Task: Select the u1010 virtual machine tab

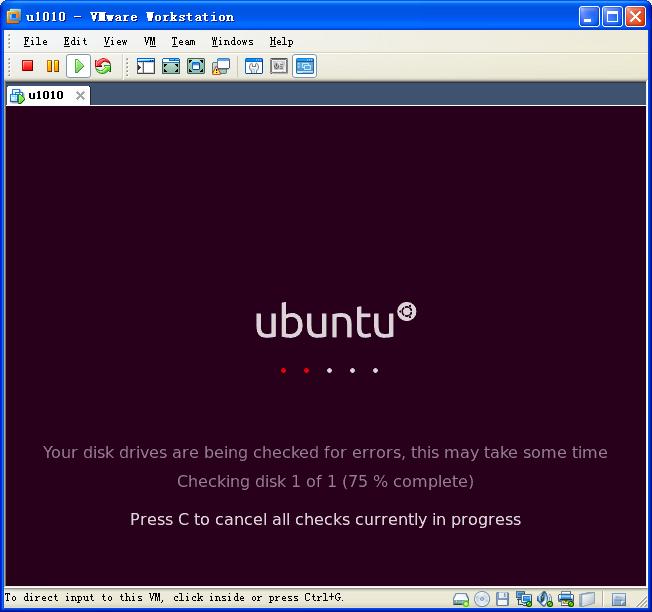Action: pos(48,95)
